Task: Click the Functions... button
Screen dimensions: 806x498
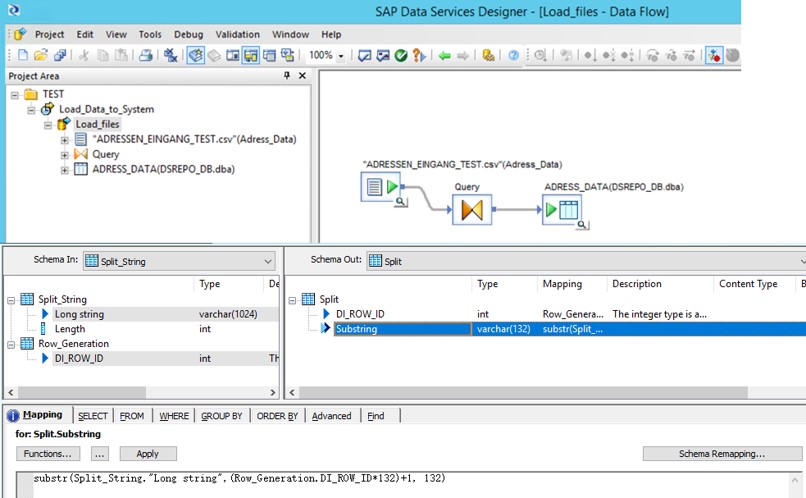Action: click(47, 454)
